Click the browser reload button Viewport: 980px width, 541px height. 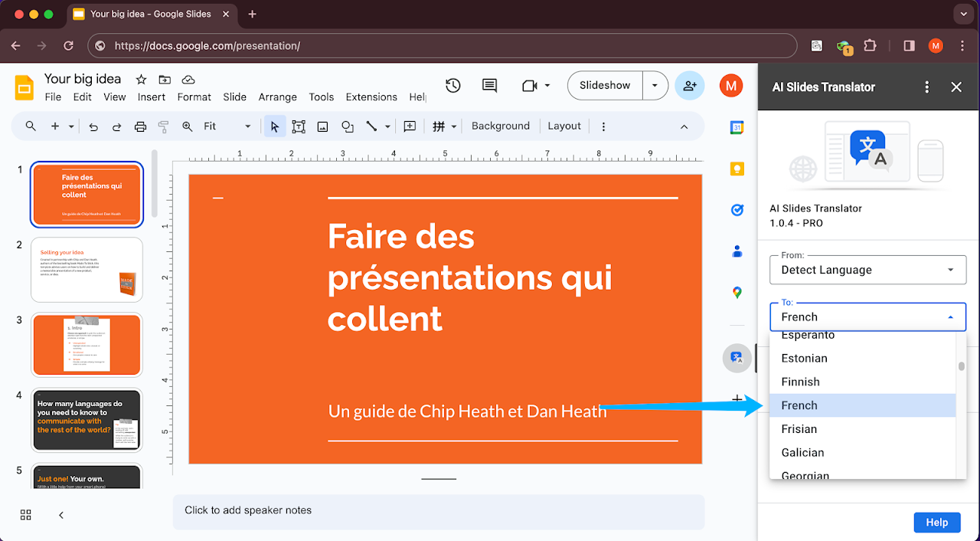(x=68, y=46)
